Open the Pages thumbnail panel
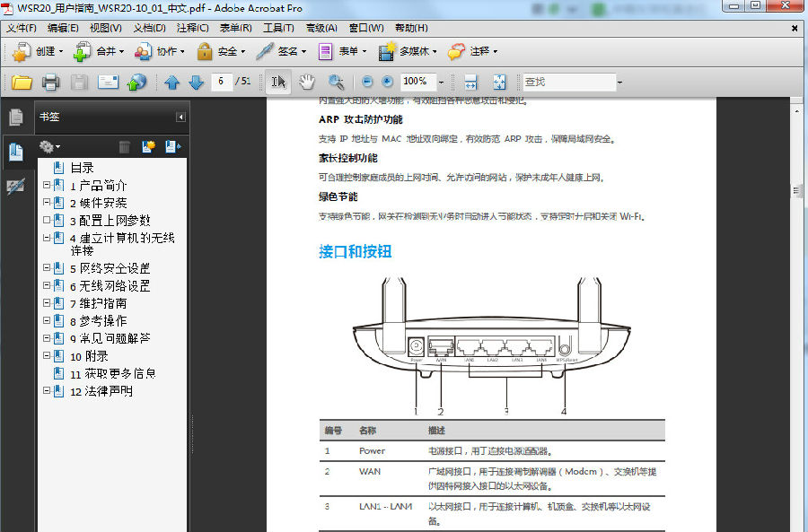The height and width of the screenshot is (532, 808). click(x=16, y=118)
